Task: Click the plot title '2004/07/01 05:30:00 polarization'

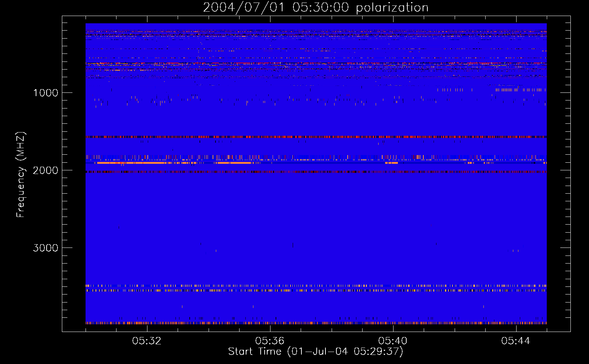Action: [x=316, y=8]
